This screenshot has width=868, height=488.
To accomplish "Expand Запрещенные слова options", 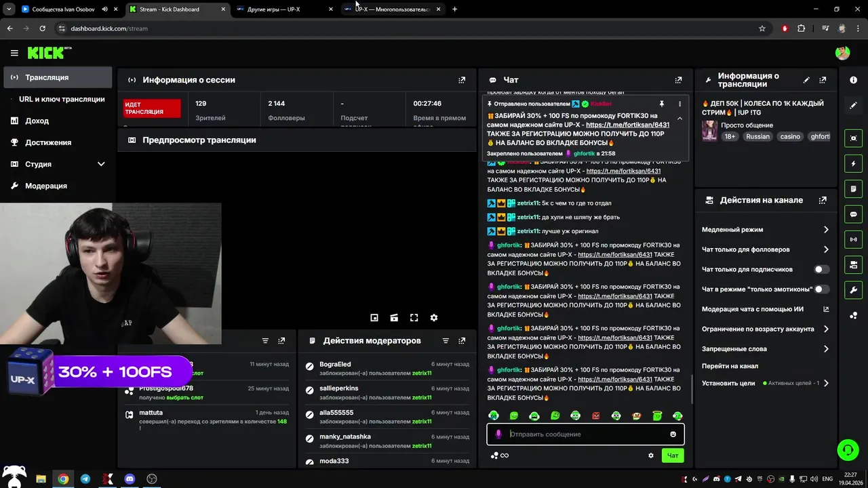I will click(x=826, y=349).
